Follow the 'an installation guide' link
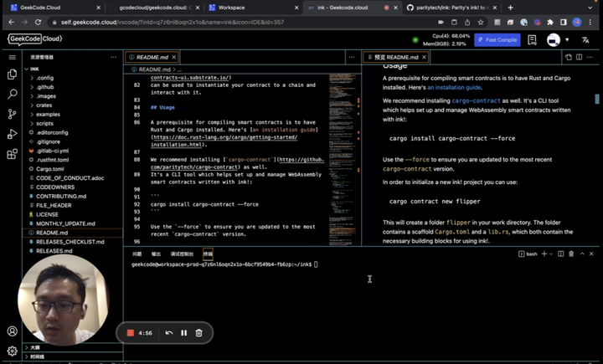Screen dimensions: 603x364 455,87
